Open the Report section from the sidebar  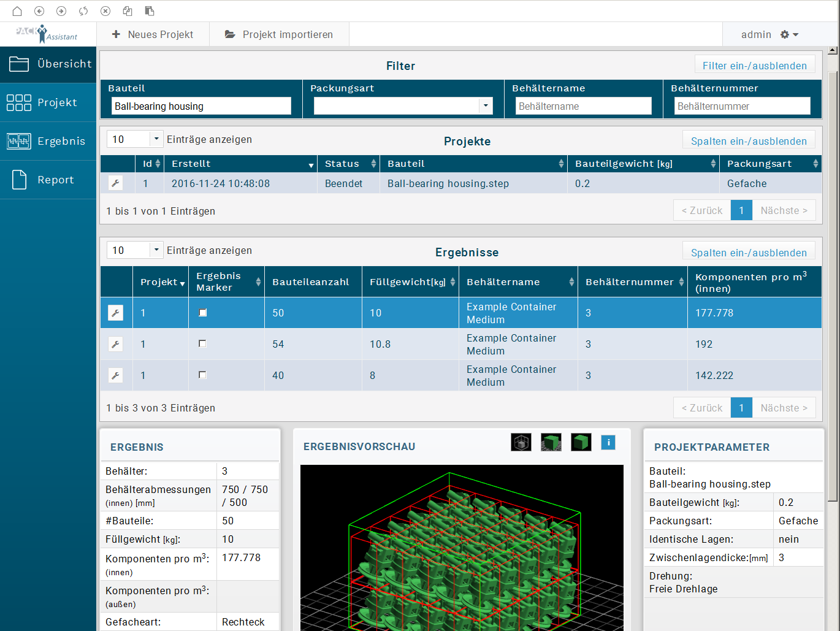point(48,179)
